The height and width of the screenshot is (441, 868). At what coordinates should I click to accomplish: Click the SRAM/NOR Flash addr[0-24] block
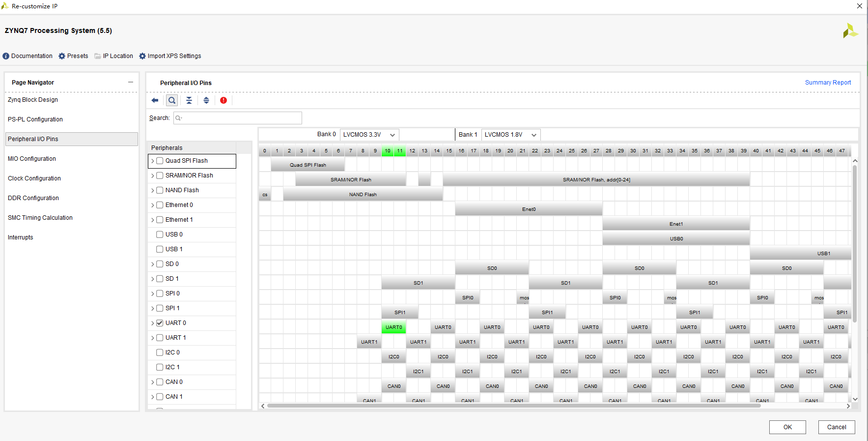pyautogui.click(x=596, y=179)
